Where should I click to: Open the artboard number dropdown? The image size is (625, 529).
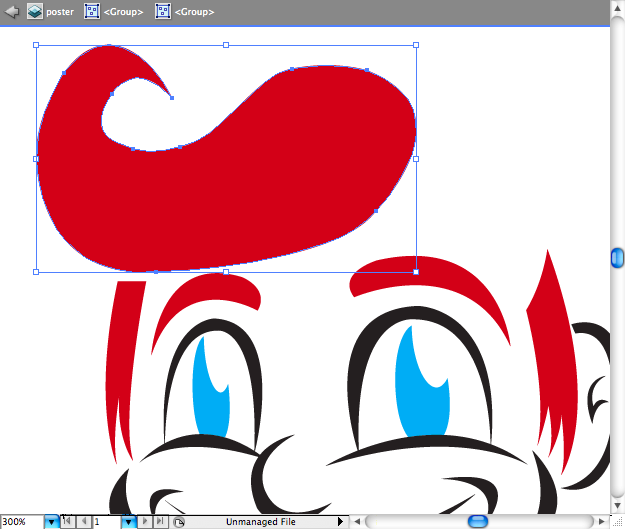click(x=128, y=522)
